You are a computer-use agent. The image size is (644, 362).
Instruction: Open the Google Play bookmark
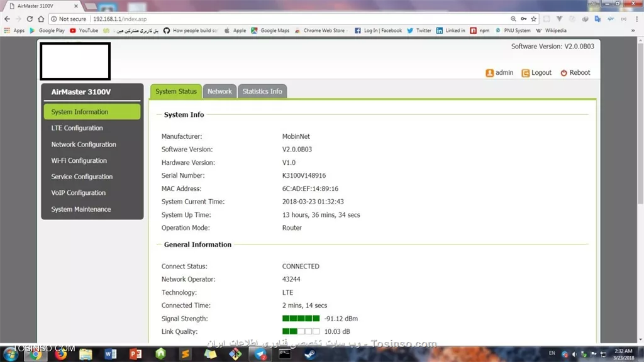[47, 30]
